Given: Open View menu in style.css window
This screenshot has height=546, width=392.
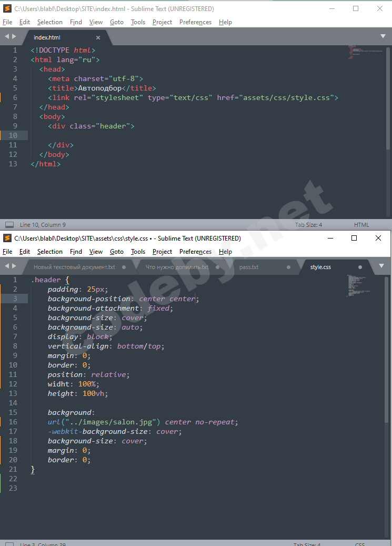Looking at the screenshot, I should pos(96,251).
